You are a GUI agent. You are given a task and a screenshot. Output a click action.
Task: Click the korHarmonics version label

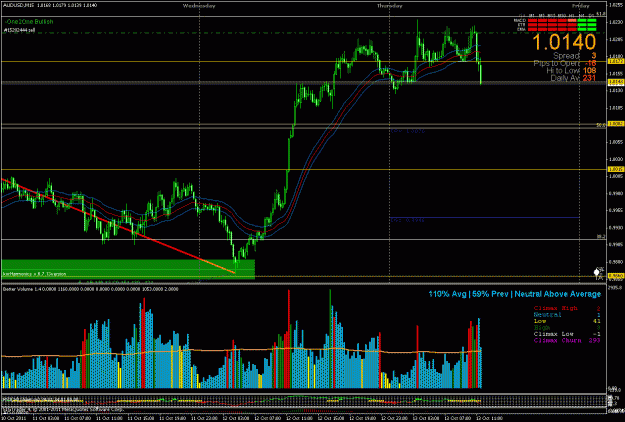[x=34, y=274]
